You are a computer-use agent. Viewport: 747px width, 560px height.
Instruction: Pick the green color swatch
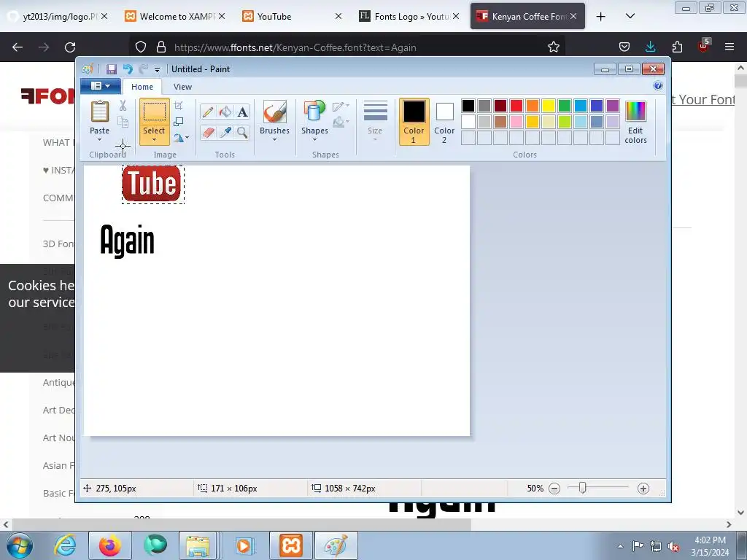pyautogui.click(x=564, y=105)
